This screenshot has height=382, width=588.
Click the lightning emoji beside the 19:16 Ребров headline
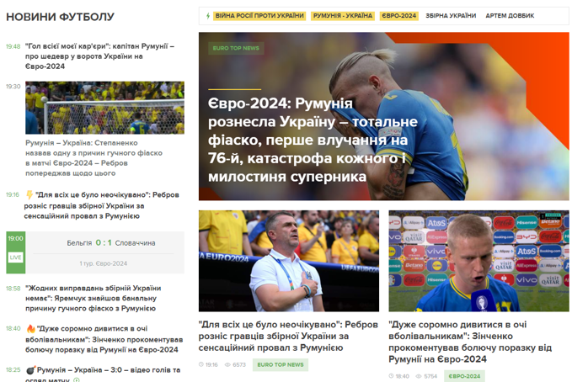[x=29, y=194]
